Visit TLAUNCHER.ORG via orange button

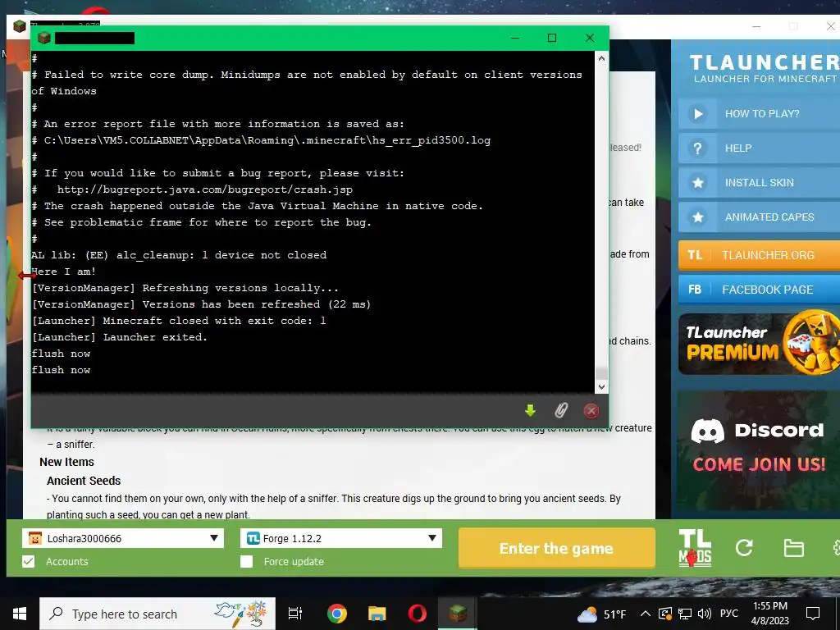[759, 255]
